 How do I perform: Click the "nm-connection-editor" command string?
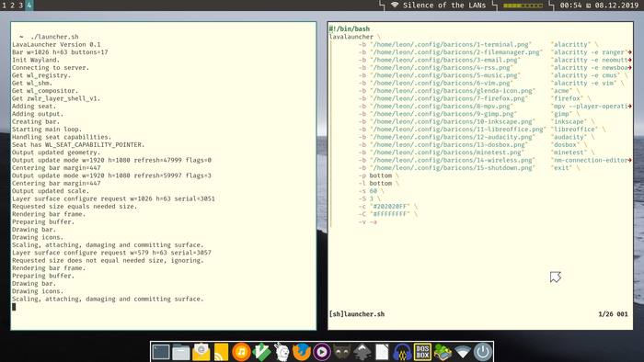click(x=590, y=160)
